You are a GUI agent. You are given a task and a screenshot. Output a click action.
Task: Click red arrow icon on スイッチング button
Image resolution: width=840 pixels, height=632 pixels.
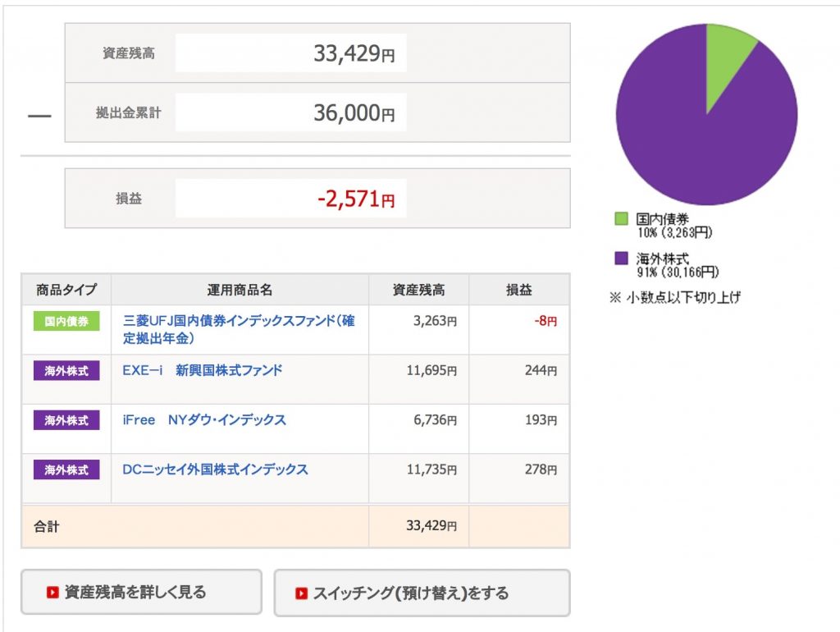click(302, 593)
